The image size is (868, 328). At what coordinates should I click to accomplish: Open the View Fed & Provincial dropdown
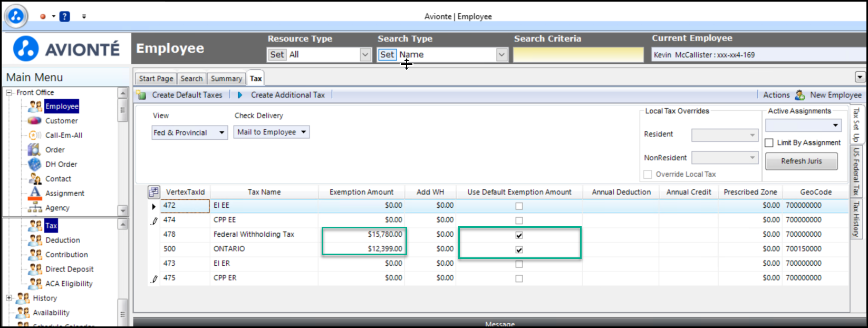(x=190, y=132)
